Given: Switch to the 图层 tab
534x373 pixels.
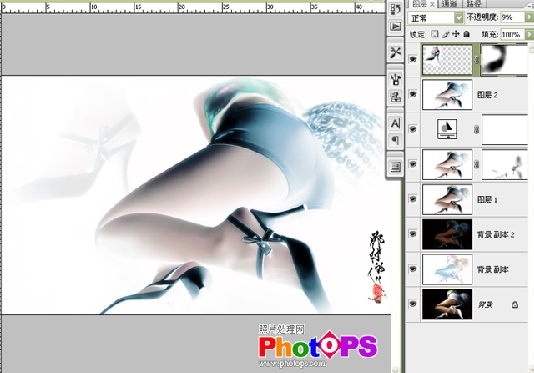Looking at the screenshot, I should (420, 4).
